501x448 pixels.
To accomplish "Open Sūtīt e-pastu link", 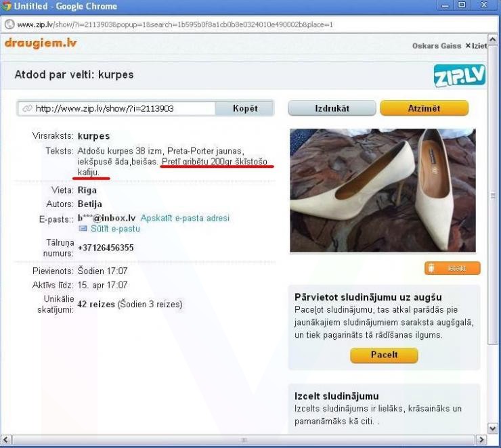I will pyautogui.click(x=115, y=229).
